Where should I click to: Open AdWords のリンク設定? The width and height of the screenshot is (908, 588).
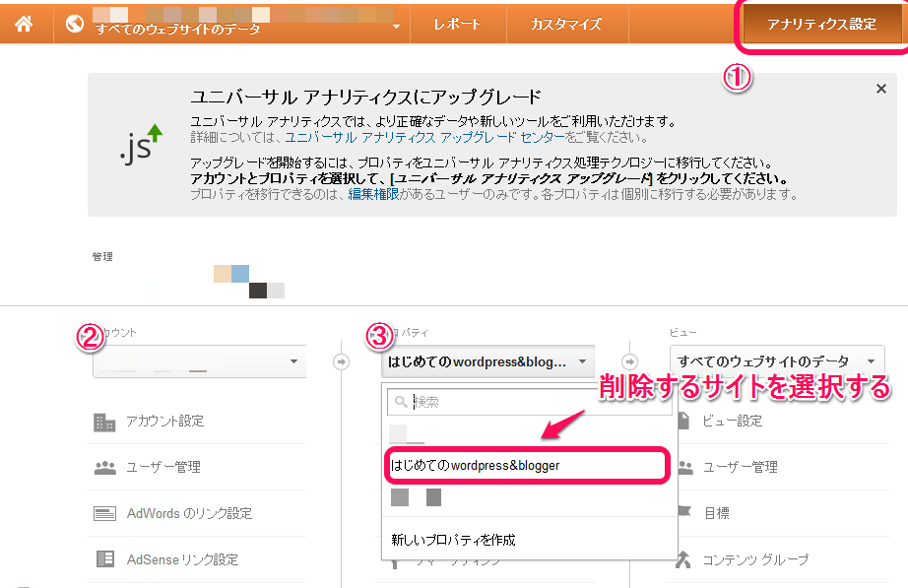click(x=189, y=513)
